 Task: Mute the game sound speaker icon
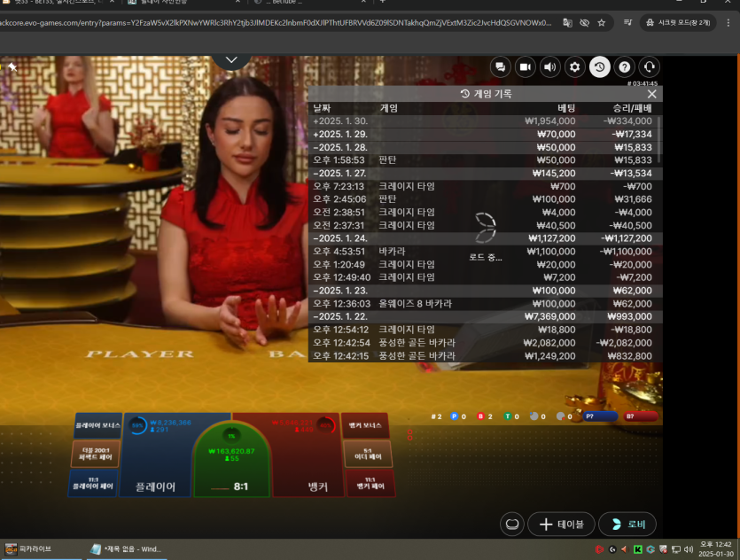click(x=549, y=66)
